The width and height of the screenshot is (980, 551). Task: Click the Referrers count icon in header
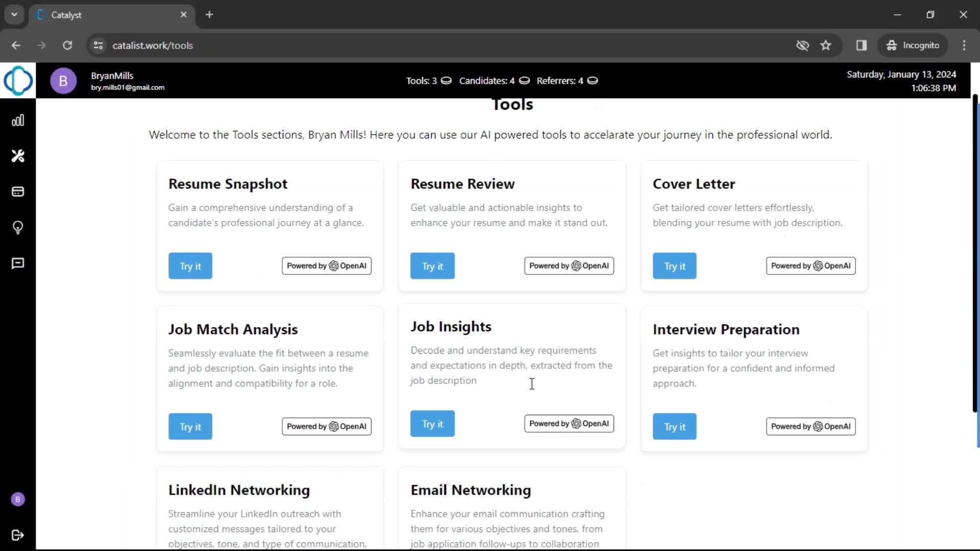click(x=592, y=80)
